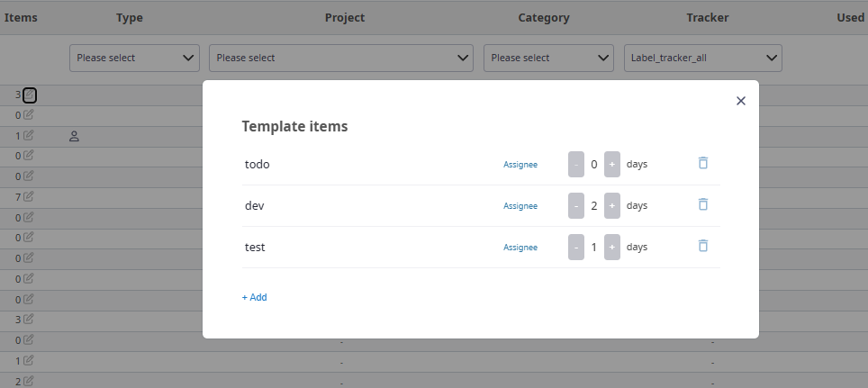The width and height of the screenshot is (868, 388).
Task: Delete the dev template item
Action: click(703, 205)
